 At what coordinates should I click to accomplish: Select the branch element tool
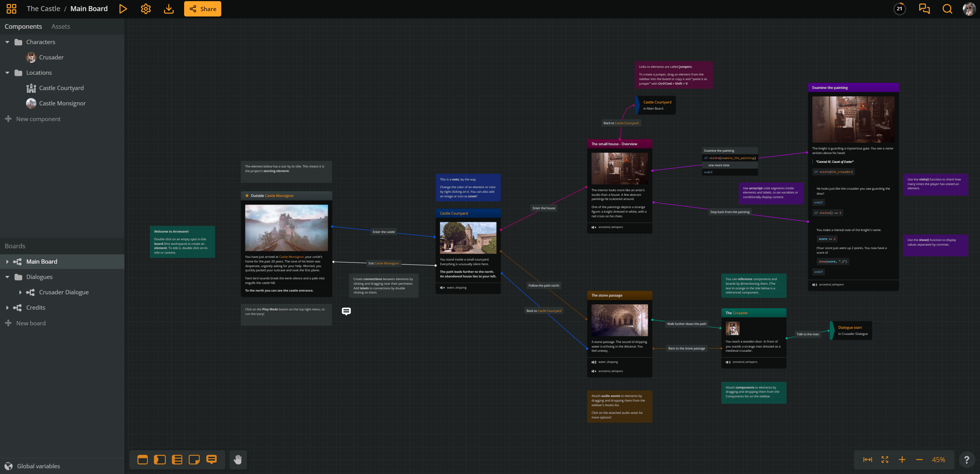[177, 459]
